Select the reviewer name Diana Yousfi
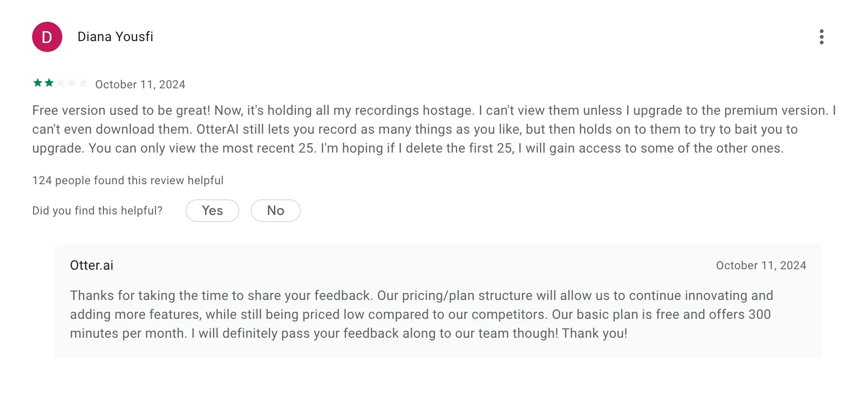The height and width of the screenshot is (393, 868). pyautogui.click(x=115, y=37)
